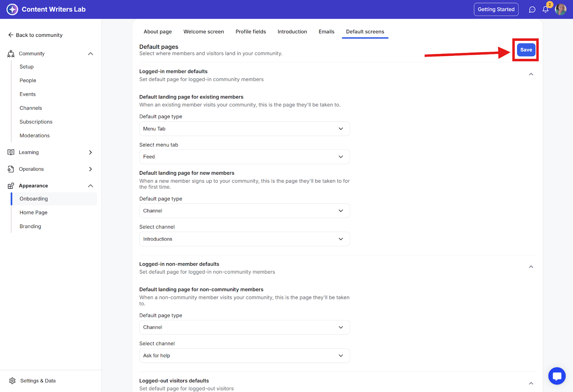Viewport: 573px width, 392px height.
Task: Switch to the Profile fields tab
Action: click(x=251, y=32)
